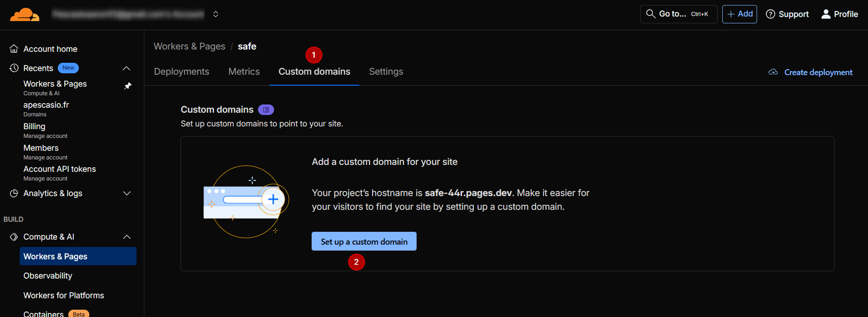Click Set up a custom domain button
The height and width of the screenshot is (317, 868).
coord(364,241)
